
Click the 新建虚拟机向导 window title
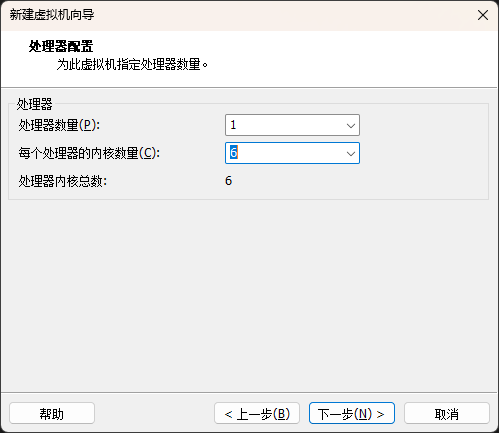pos(52,15)
